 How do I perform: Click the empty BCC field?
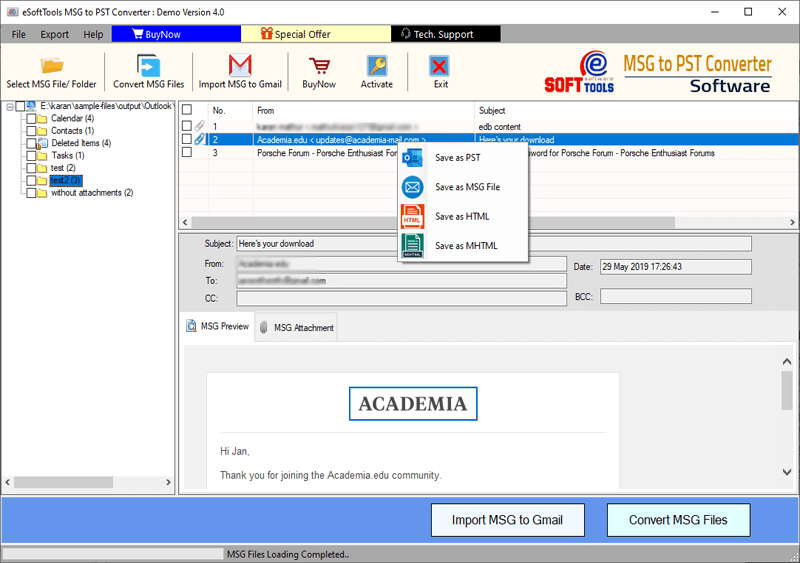(676, 296)
